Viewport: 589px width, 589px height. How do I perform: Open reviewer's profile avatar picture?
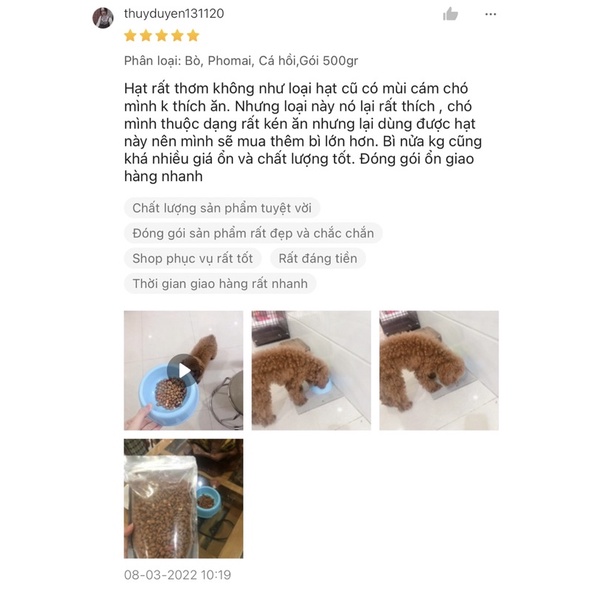[103, 18]
